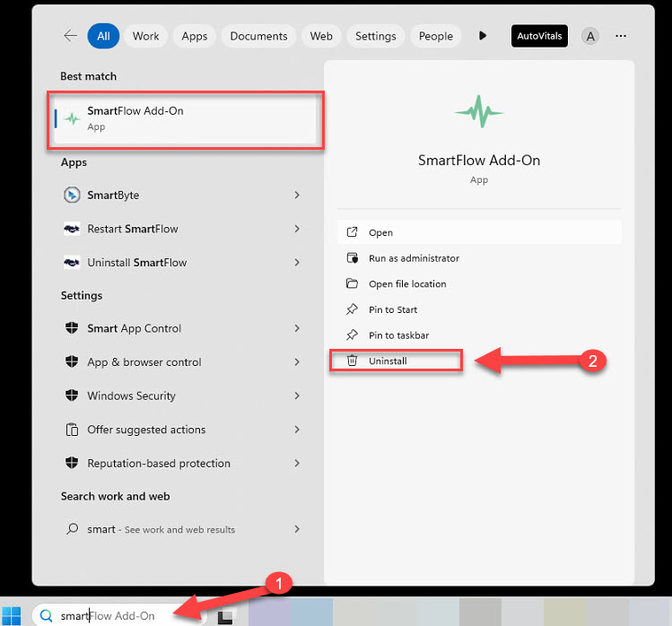Switch to the Documents filter tab

(259, 36)
